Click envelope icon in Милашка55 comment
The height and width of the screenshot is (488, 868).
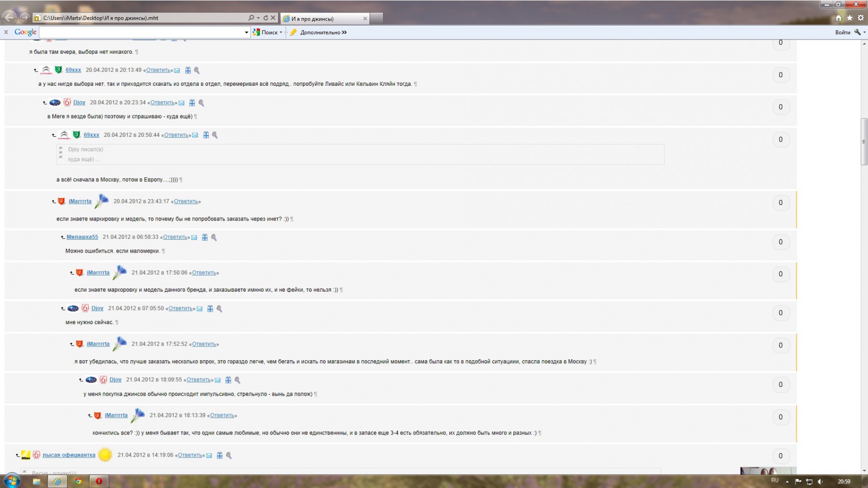click(194, 237)
